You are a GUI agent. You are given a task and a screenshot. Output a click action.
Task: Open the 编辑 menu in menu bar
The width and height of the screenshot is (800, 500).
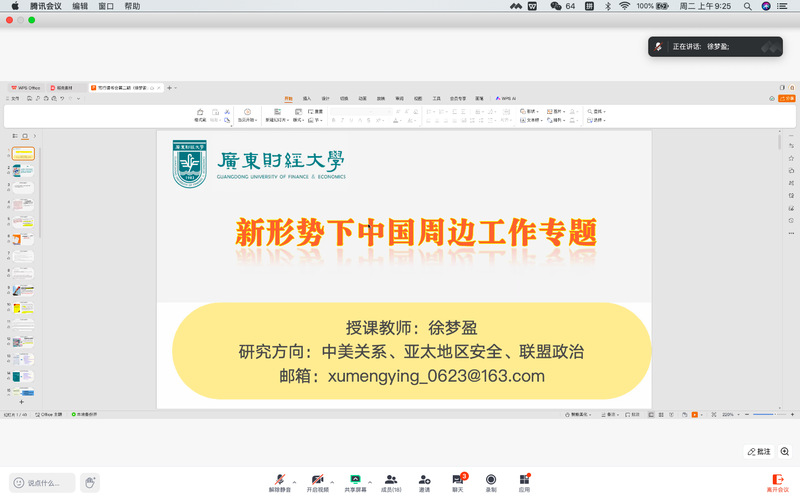click(x=80, y=6)
